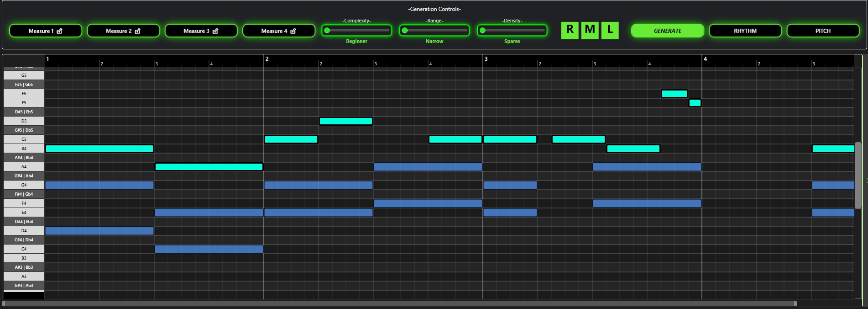The height and width of the screenshot is (309, 868).
Task: Select the blue G4 note in measure 3
Action: click(x=510, y=185)
